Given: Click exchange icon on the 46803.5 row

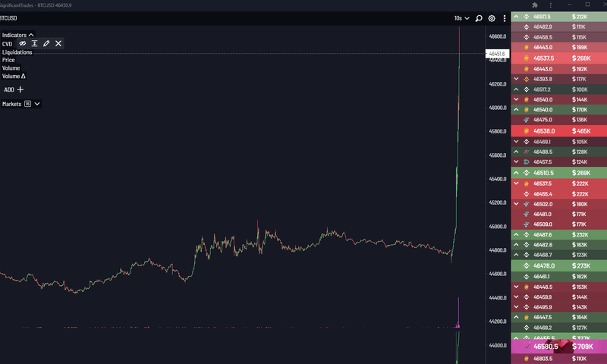Looking at the screenshot, I should click(527, 359).
